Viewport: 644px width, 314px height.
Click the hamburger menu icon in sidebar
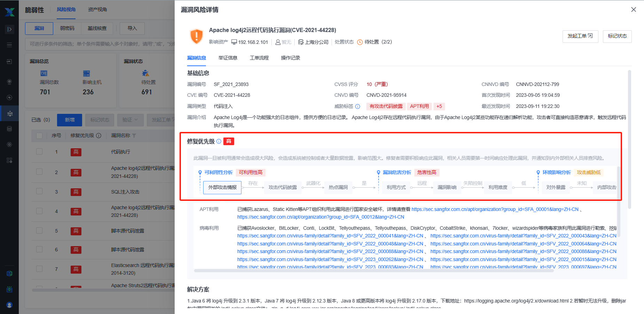click(x=9, y=45)
